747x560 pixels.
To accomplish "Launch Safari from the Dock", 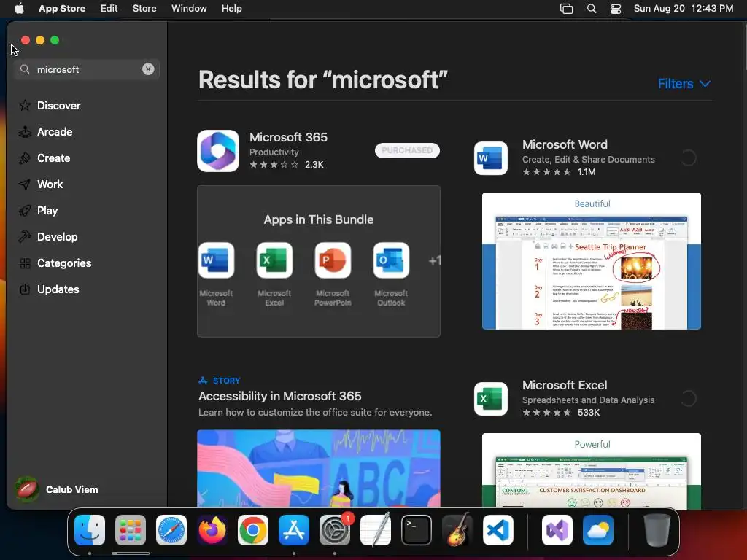I will tap(171, 530).
